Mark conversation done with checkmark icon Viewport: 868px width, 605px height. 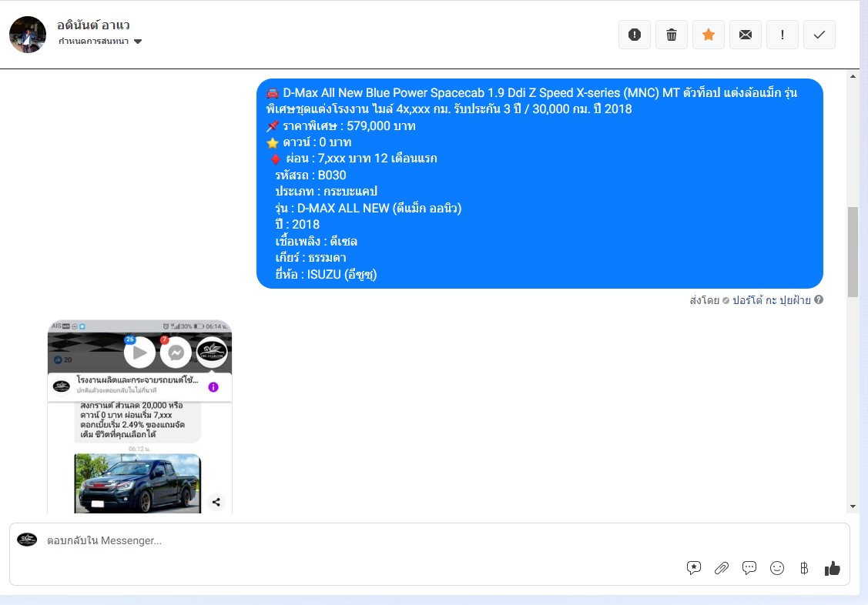819,35
